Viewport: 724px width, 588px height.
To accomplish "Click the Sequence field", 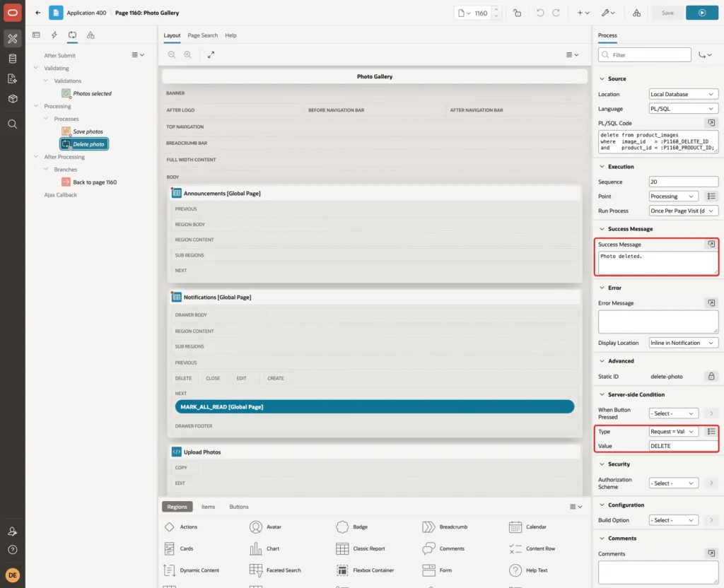I will pyautogui.click(x=683, y=182).
